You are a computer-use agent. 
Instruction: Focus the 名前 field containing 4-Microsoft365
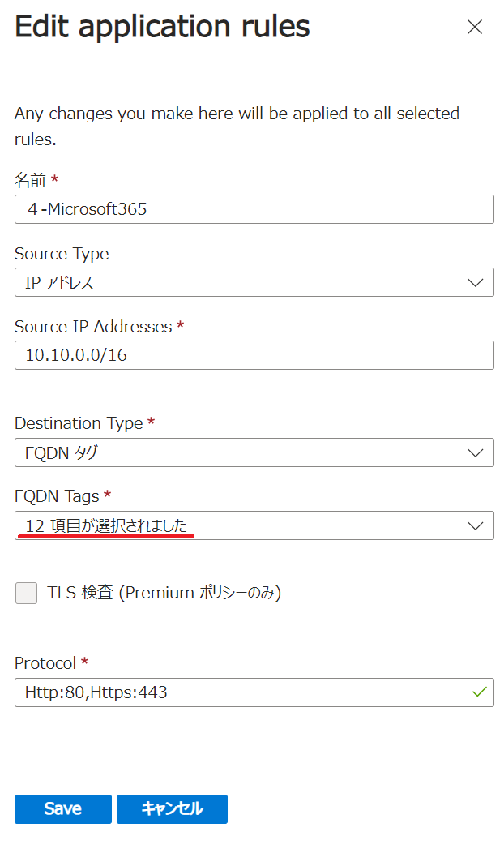(254, 209)
